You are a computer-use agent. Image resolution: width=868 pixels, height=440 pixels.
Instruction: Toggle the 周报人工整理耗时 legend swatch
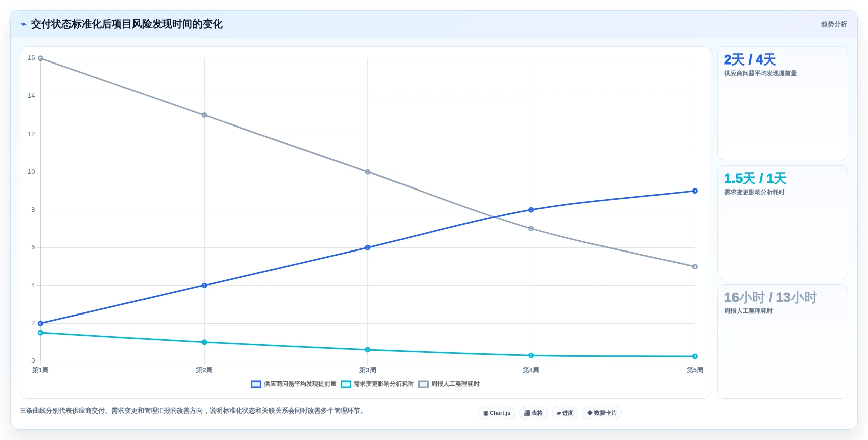point(423,384)
